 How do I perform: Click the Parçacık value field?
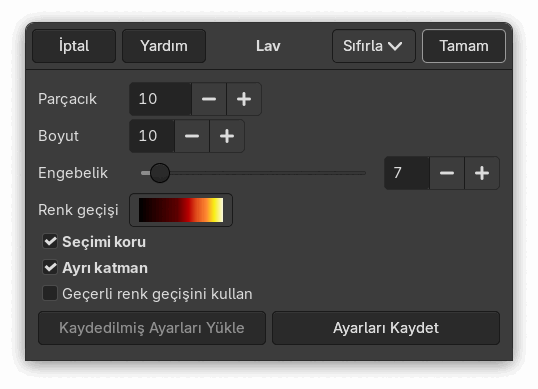pyautogui.click(x=160, y=99)
